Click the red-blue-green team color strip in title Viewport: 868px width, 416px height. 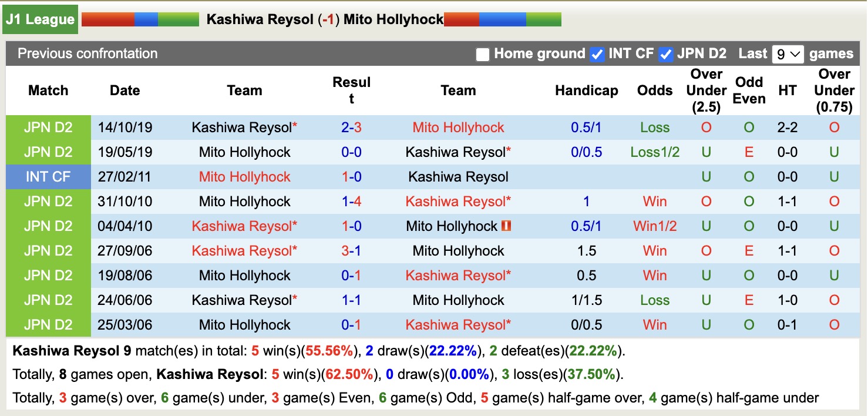(x=141, y=19)
